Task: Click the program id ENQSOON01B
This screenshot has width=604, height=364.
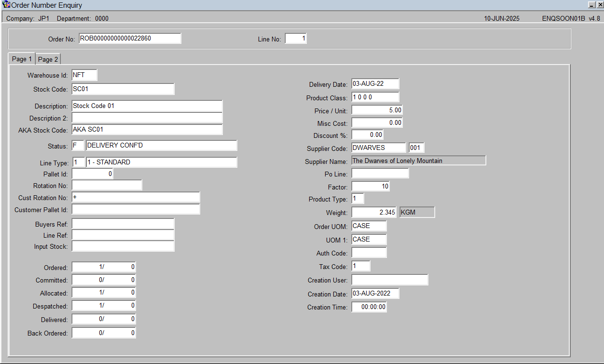Action: click(563, 19)
